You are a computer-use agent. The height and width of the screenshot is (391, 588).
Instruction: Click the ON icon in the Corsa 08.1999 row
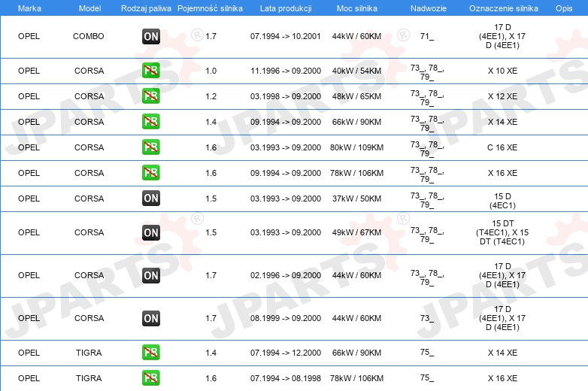pyautogui.click(x=150, y=318)
